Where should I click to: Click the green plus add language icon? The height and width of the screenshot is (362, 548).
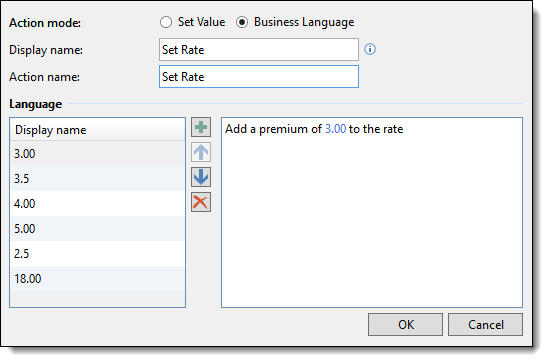[x=201, y=127]
